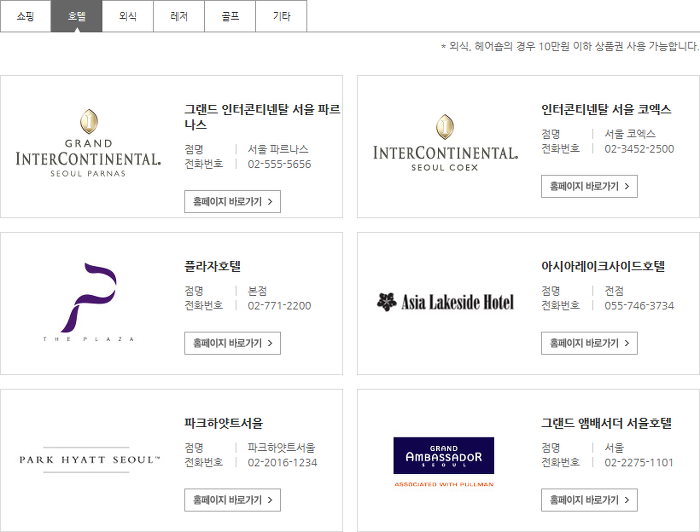The image size is (700, 532).
Task: Click phone number 02-2016-1234
Action: (283, 463)
